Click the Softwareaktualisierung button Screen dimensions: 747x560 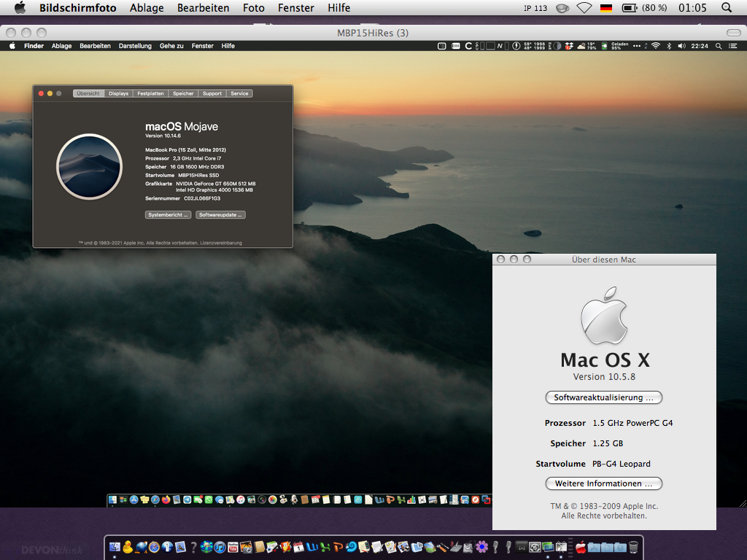[x=603, y=397]
